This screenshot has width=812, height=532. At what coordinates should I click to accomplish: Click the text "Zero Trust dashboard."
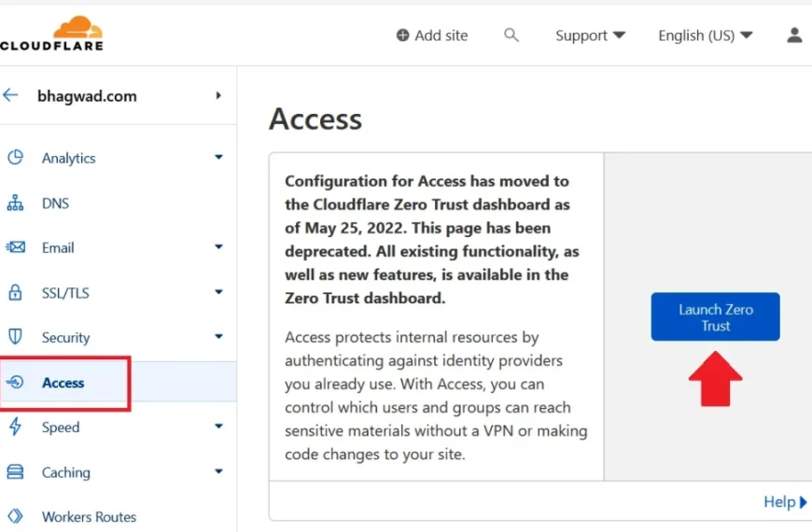click(365, 298)
